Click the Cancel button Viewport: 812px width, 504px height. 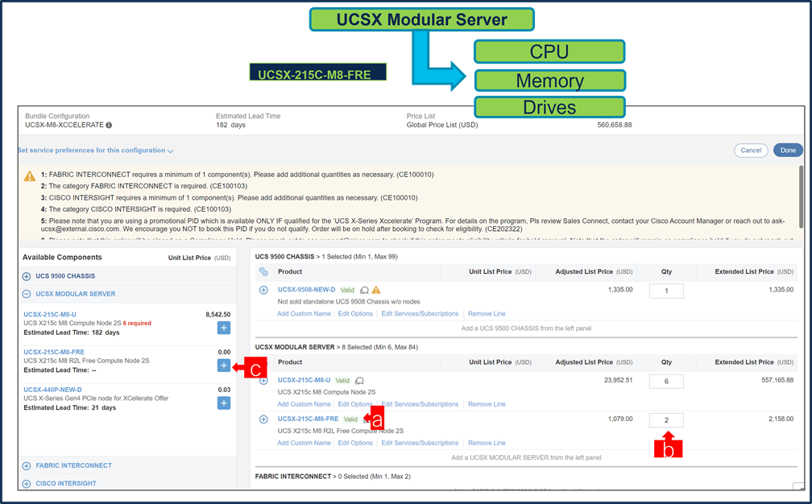point(751,150)
